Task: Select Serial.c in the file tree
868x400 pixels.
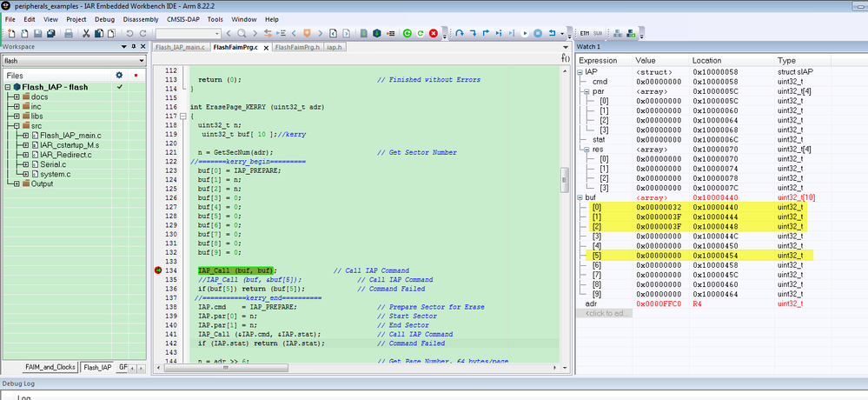Action: pos(53,164)
